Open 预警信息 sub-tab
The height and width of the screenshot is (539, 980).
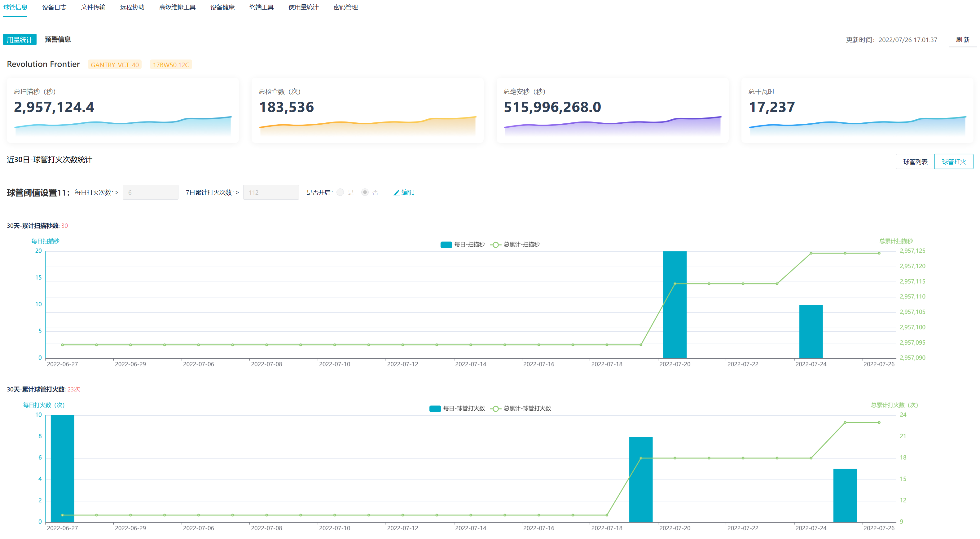pos(57,40)
